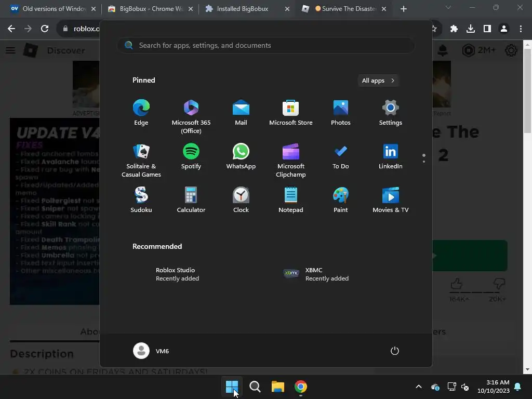Open Spotify
The width and height of the screenshot is (532, 399).
(191, 156)
